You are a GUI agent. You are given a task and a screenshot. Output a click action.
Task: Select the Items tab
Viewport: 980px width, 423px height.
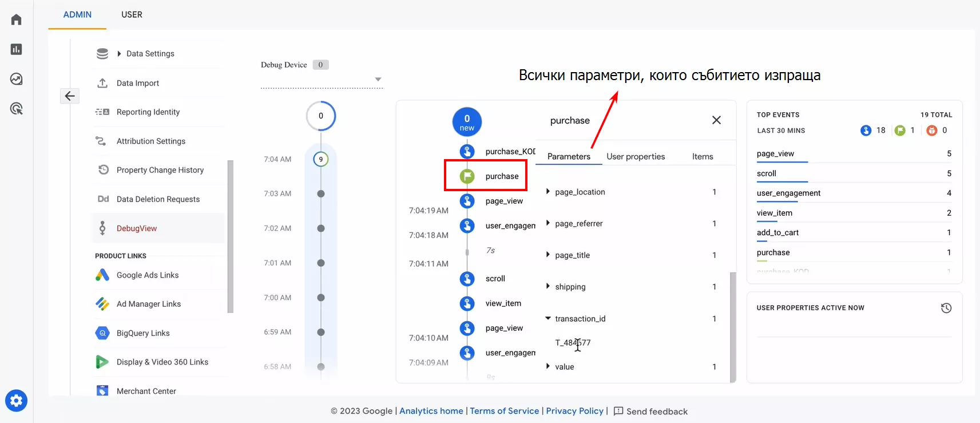pyautogui.click(x=703, y=156)
